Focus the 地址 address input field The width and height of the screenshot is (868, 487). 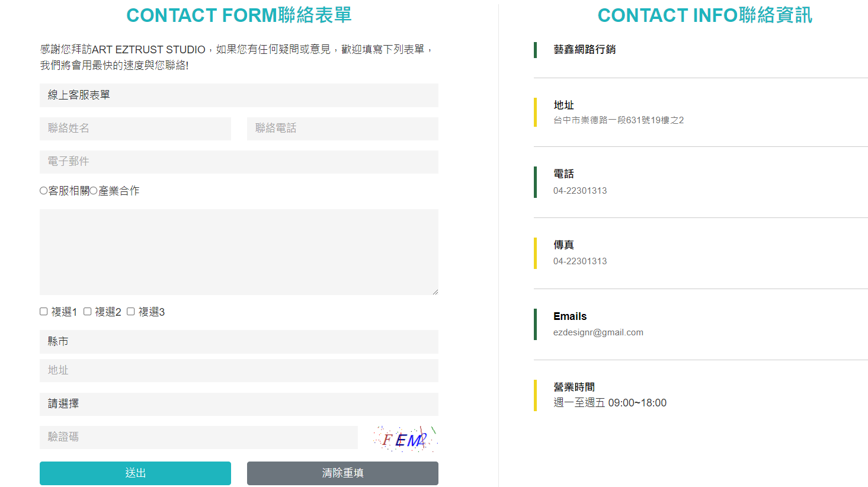[239, 370]
